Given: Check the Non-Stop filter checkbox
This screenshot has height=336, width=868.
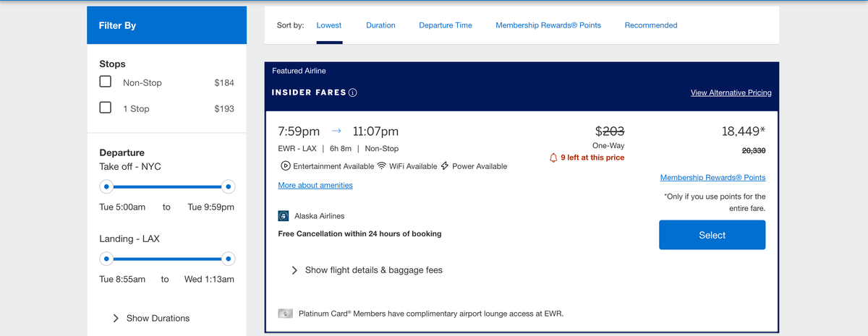Looking at the screenshot, I should (x=106, y=82).
